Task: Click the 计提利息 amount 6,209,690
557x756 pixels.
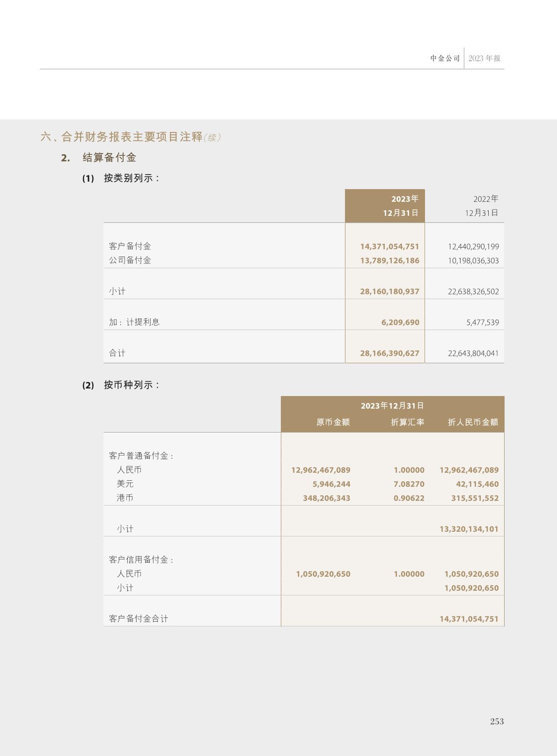Action: 400,323
